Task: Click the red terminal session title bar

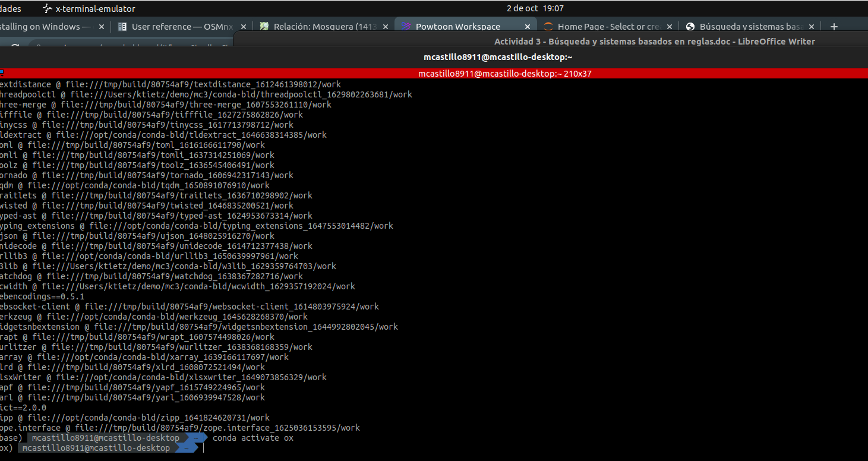Action: (505, 72)
